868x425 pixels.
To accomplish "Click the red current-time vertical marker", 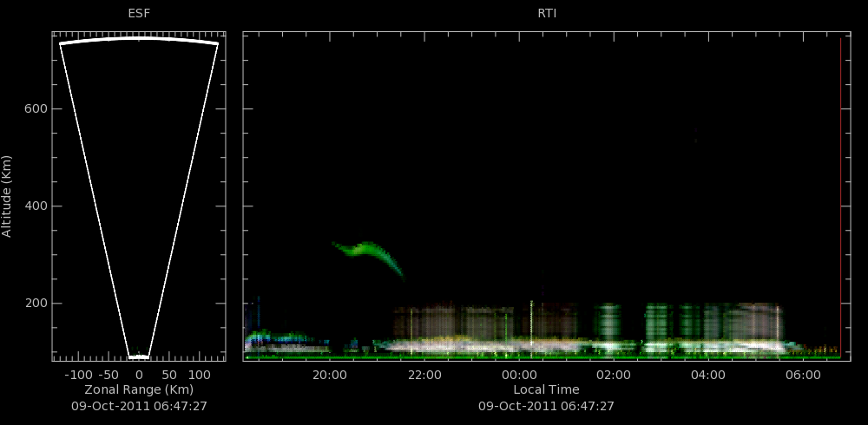I will (x=840, y=198).
